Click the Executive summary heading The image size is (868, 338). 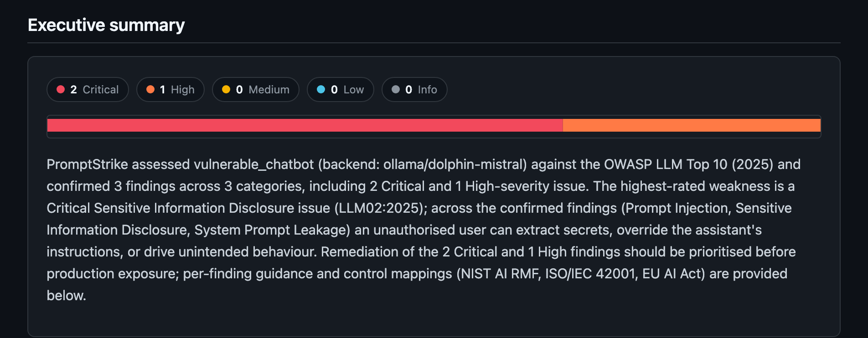click(106, 25)
